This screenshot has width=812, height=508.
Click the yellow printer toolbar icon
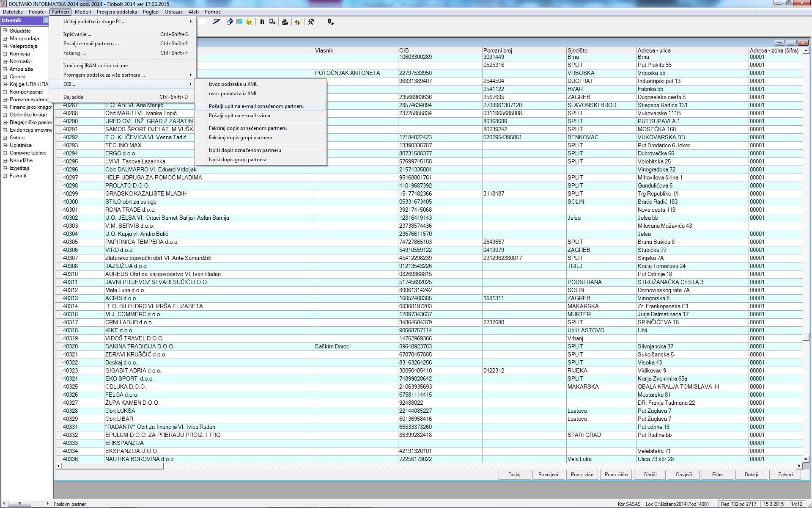click(249, 22)
